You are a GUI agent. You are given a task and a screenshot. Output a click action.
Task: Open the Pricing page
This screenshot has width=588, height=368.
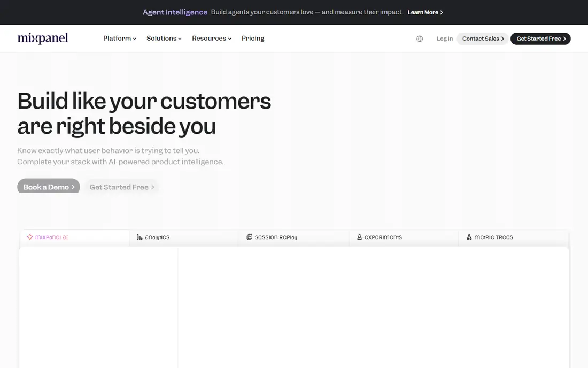click(253, 39)
